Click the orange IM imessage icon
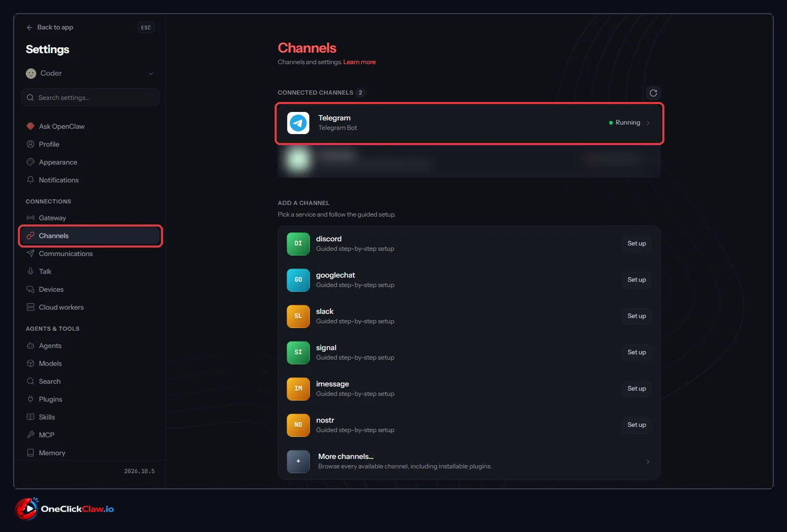This screenshot has height=532, width=787. pyautogui.click(x=298, y=388)
